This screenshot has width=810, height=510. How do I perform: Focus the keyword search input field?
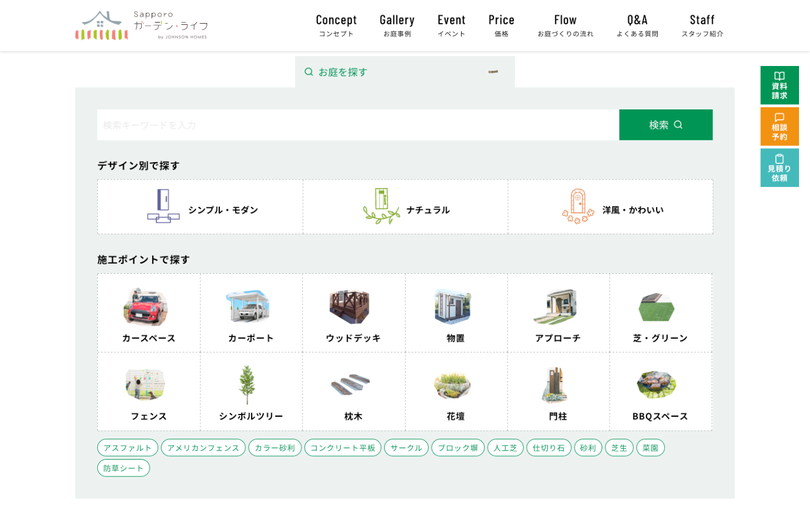point(357,125)
